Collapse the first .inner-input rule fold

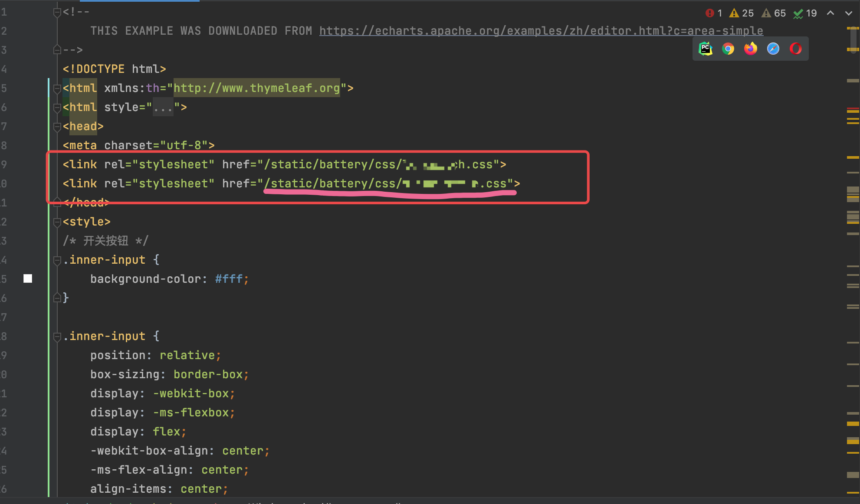(x=57, y=260)
